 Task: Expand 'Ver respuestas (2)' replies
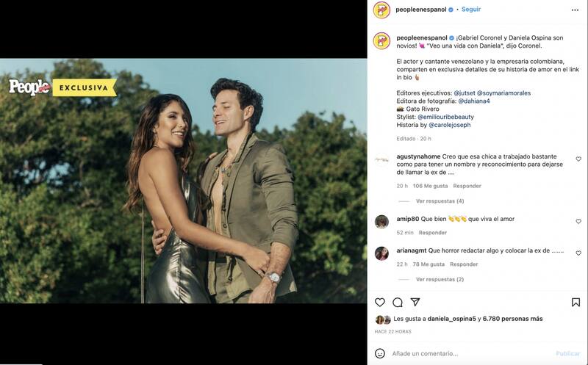pos(440,279)
